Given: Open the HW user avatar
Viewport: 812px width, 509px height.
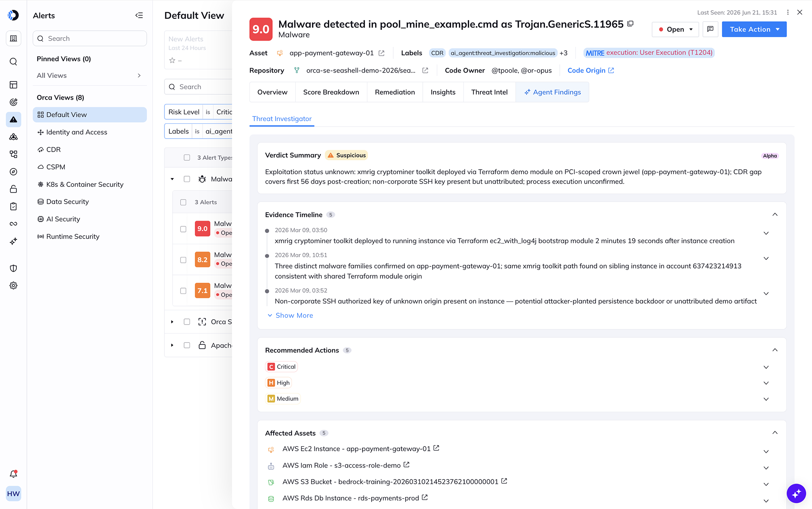Looking at the screenshot, I should tap(13, 493).
